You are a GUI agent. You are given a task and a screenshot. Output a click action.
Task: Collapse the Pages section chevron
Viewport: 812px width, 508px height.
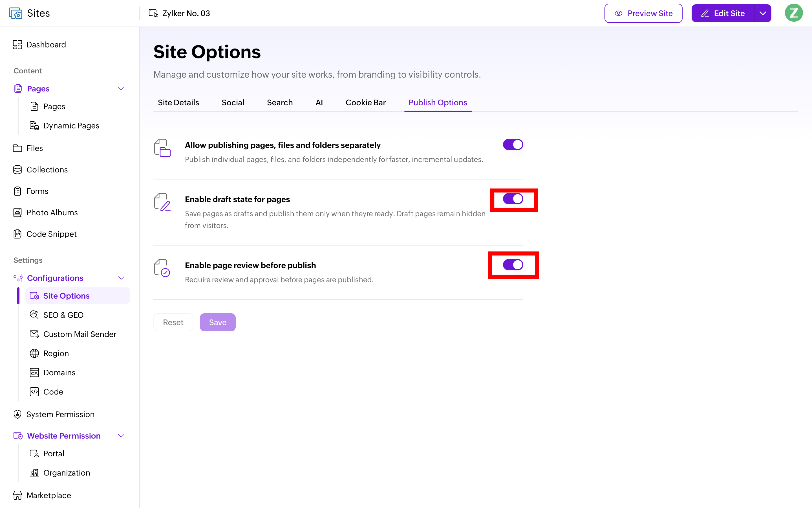pos(122,89)
